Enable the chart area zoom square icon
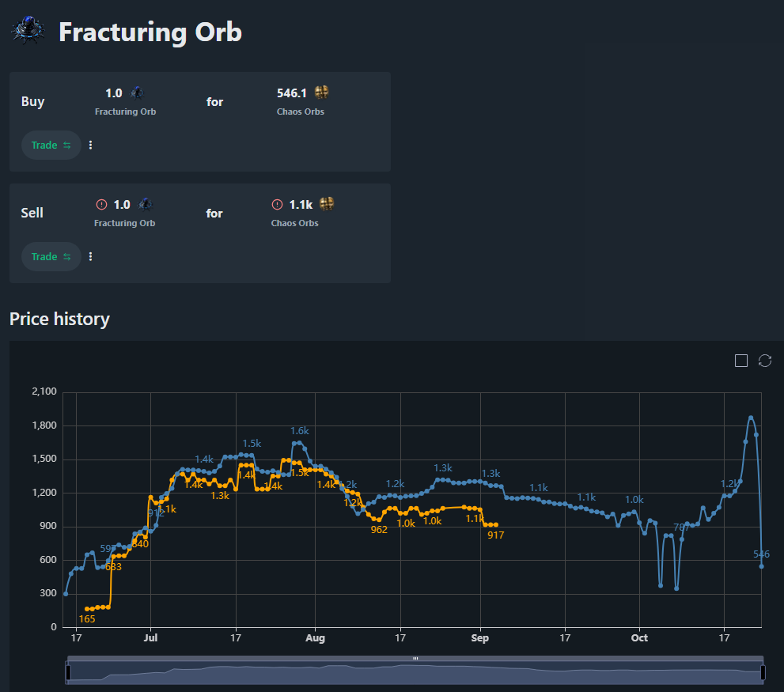 (x=741, y=361)
